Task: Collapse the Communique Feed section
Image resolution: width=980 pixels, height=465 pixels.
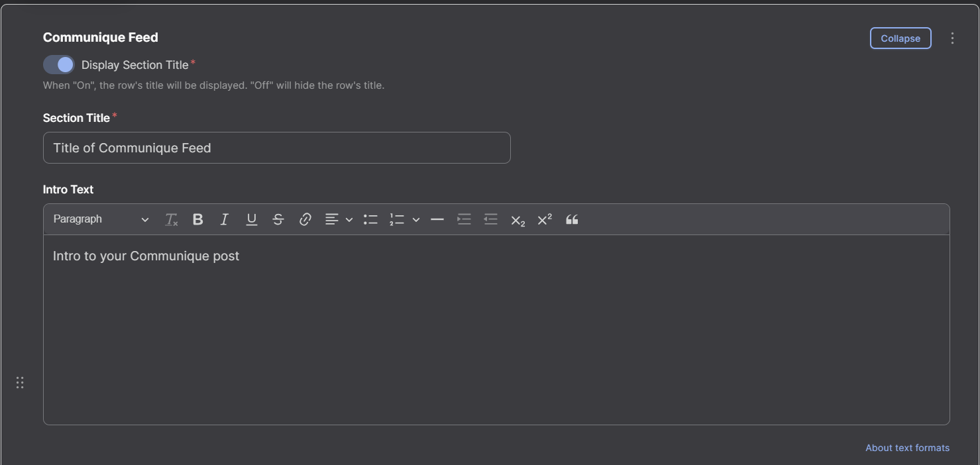Action: [900, 38]
